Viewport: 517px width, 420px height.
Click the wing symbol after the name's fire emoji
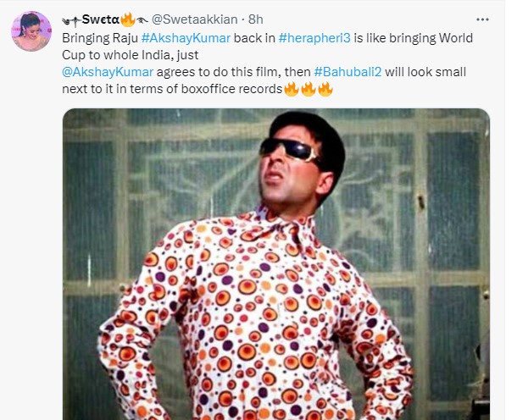141,18
